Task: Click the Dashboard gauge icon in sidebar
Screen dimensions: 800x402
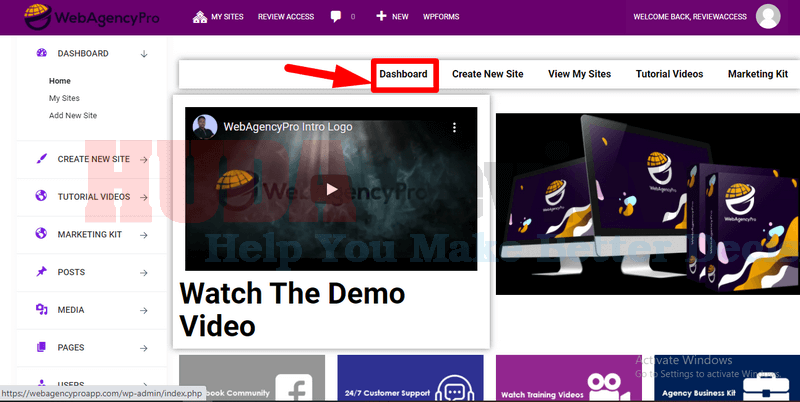Action: coord(42,53)
